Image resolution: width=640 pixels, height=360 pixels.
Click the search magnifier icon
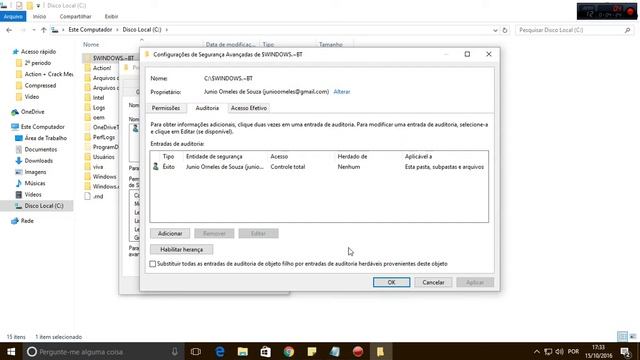click(x=627, y=30)
